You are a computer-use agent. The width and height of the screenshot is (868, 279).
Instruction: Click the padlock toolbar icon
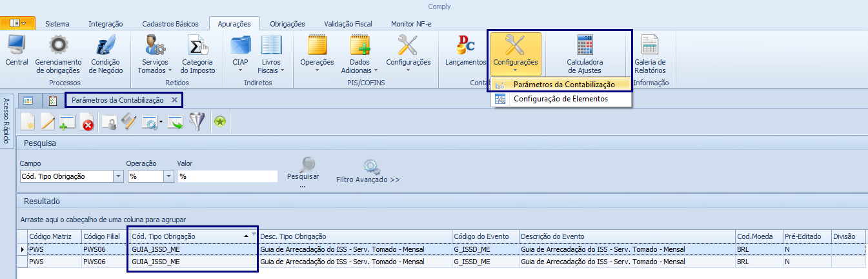click(110, 122)
